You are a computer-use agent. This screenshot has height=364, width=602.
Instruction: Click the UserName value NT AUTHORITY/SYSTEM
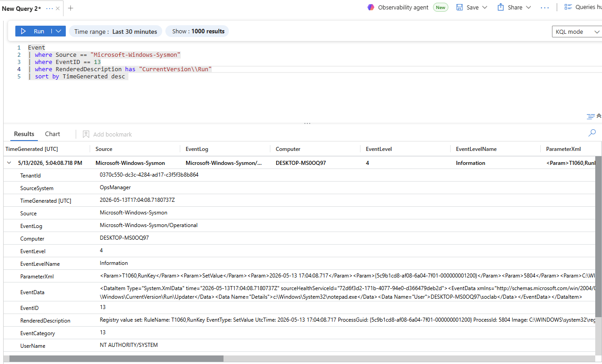click(x=129, y=345)
